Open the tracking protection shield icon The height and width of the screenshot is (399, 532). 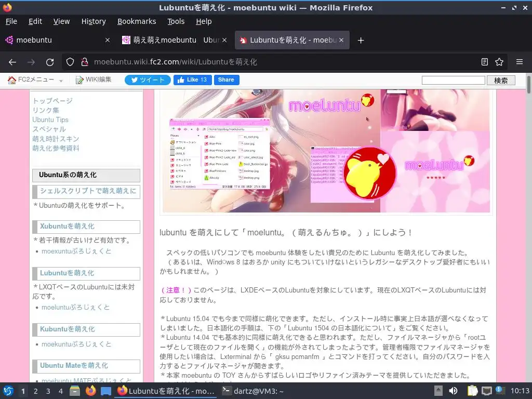[70, 62]
